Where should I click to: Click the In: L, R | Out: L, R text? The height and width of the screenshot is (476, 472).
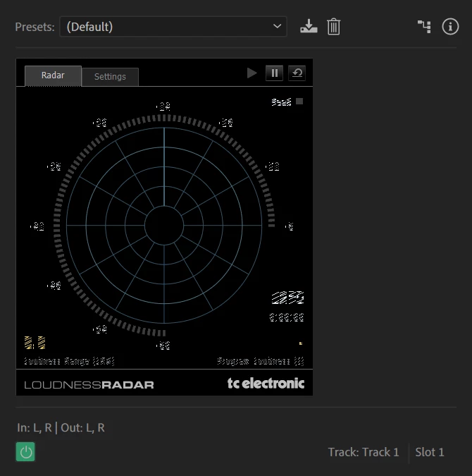[x=61, y=428]
